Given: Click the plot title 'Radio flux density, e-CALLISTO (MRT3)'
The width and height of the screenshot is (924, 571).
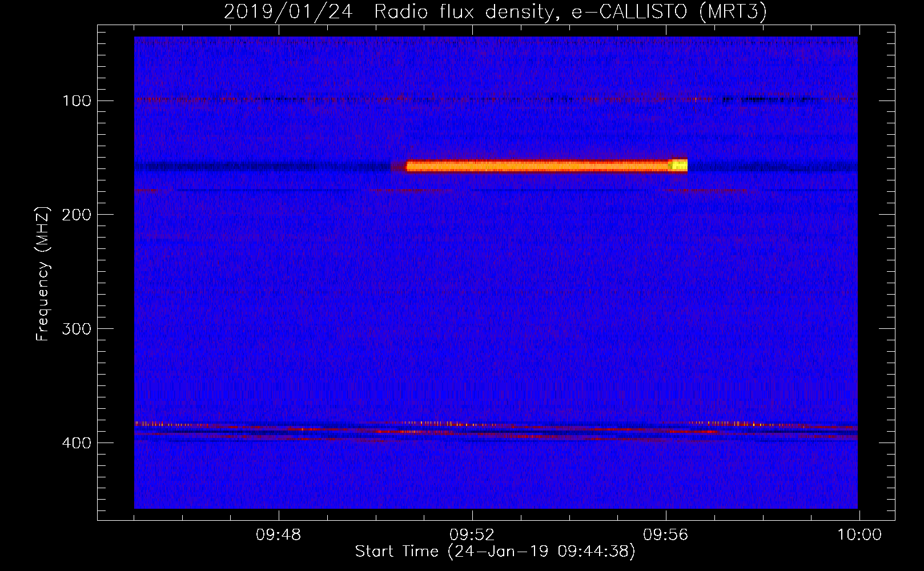Looking at the screenshot, I should (571, 12).
